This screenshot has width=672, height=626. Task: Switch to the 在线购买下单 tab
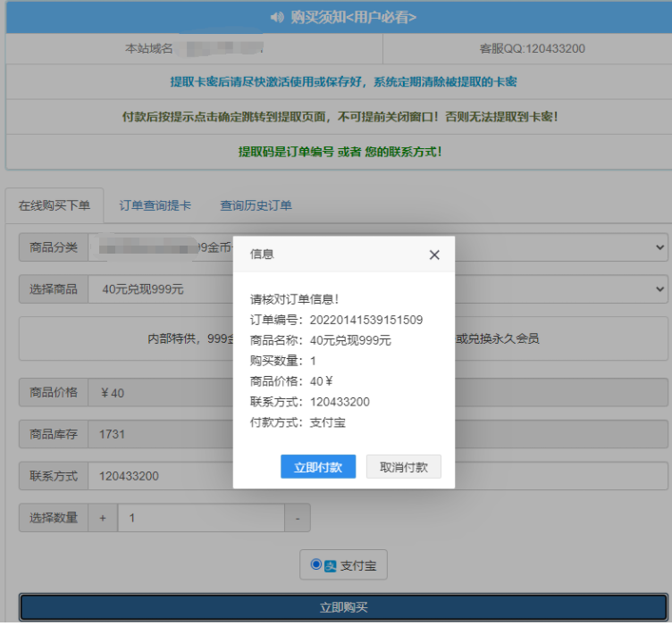[55, 205]
